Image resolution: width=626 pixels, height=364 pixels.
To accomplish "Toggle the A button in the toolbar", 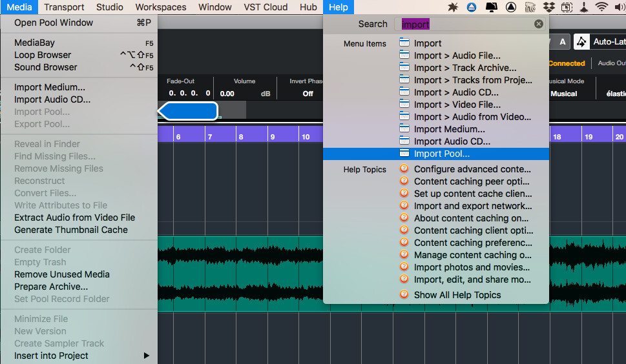I will [563, 41].
